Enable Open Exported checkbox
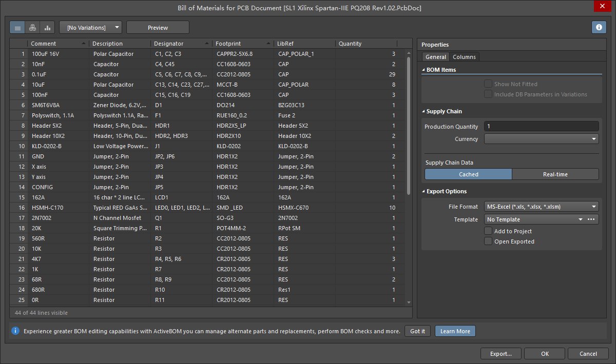The height and width of the screenshot is (364, 616). 488,241
